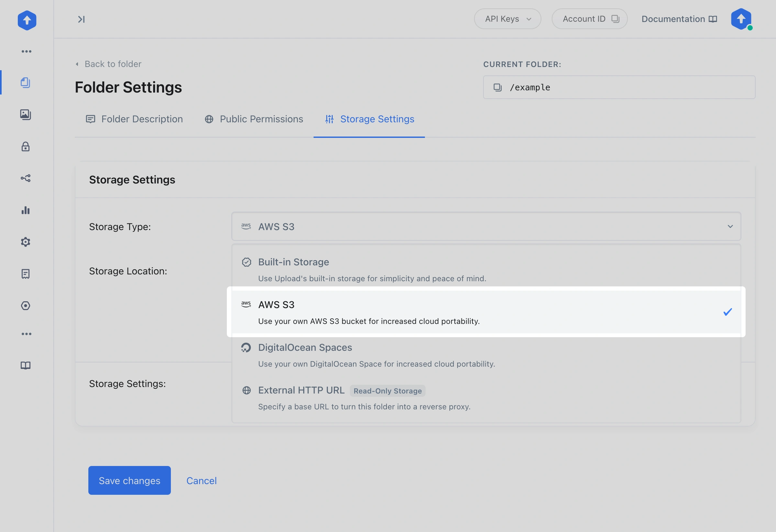Open the image gallery sidebar icon

25,115
